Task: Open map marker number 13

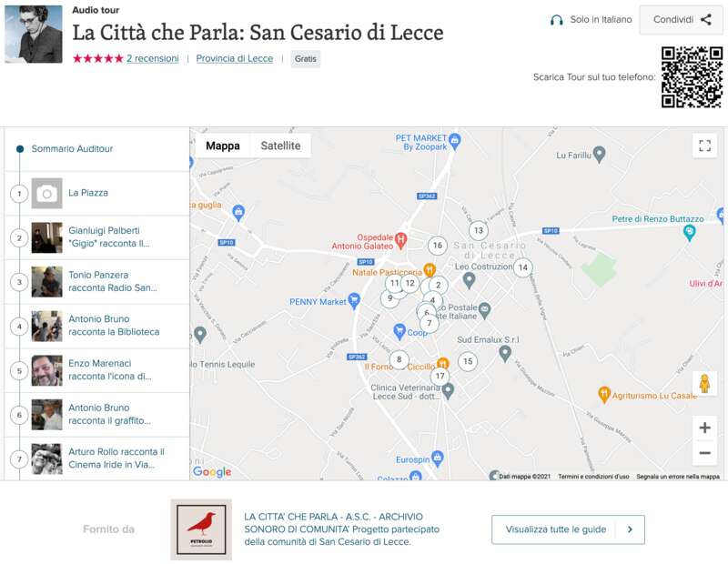Action: (478, 230)
